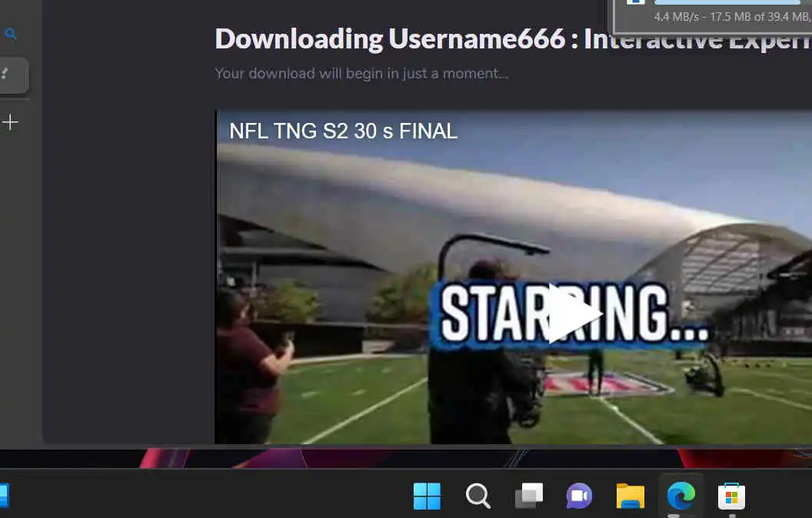
Task: Click the file icon in download popup
Action: [x=636, y=2]
